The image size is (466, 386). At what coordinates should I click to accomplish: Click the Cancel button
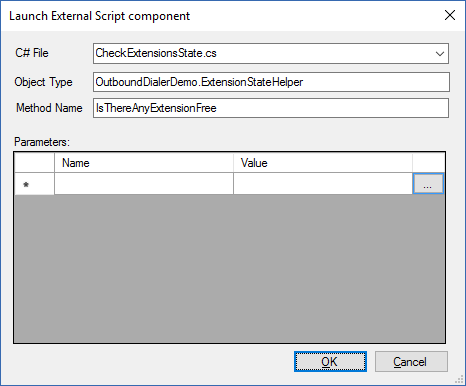tap(411, 362)
